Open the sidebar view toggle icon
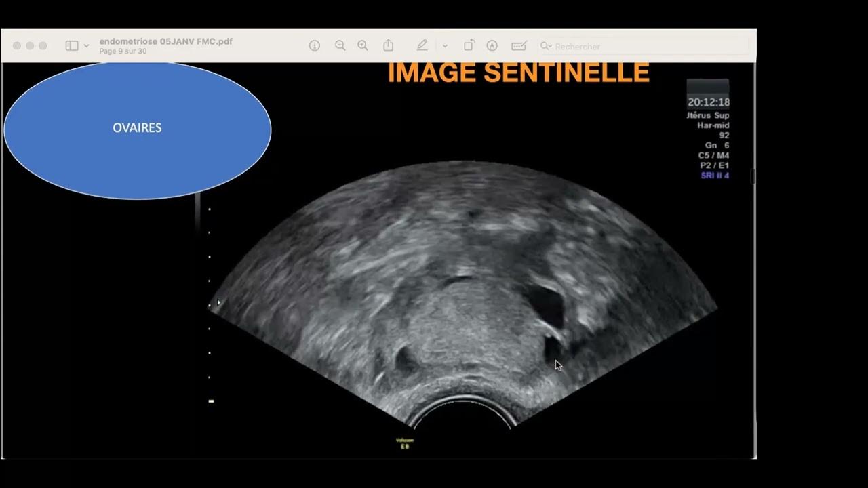The width and height of the screenshot is (868, 488). [72, 46]
